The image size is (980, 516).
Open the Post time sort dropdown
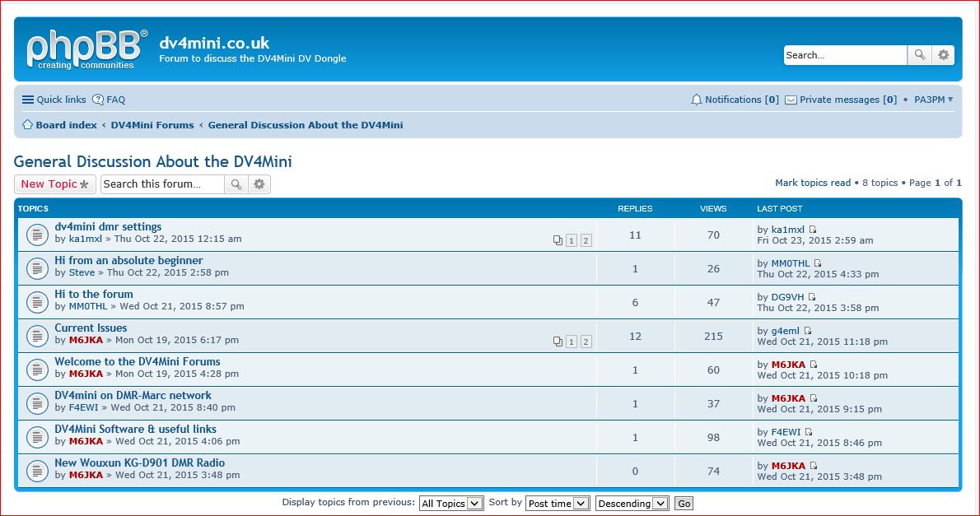point(558,504)
